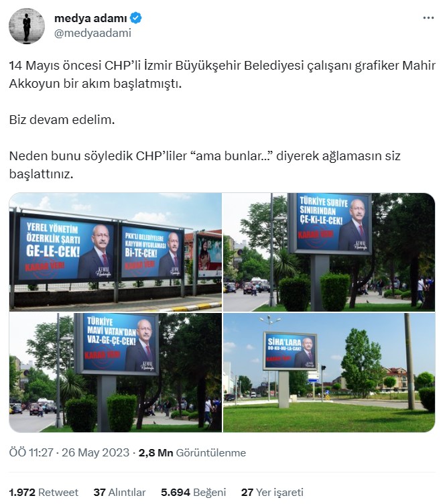Image resolution: width=443 pixels, height=504 pixels.
Task: Show the 5.694 Beğeni list
Action: point(194,493)
